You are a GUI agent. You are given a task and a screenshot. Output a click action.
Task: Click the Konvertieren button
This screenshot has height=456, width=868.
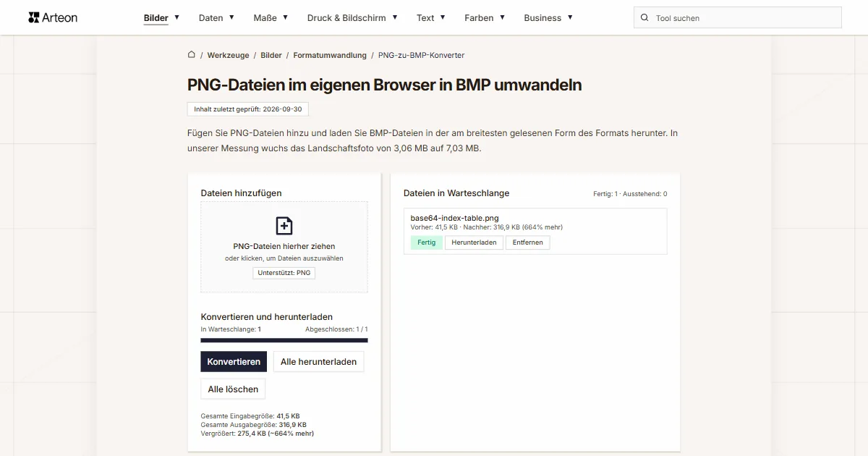pos(234,361)
